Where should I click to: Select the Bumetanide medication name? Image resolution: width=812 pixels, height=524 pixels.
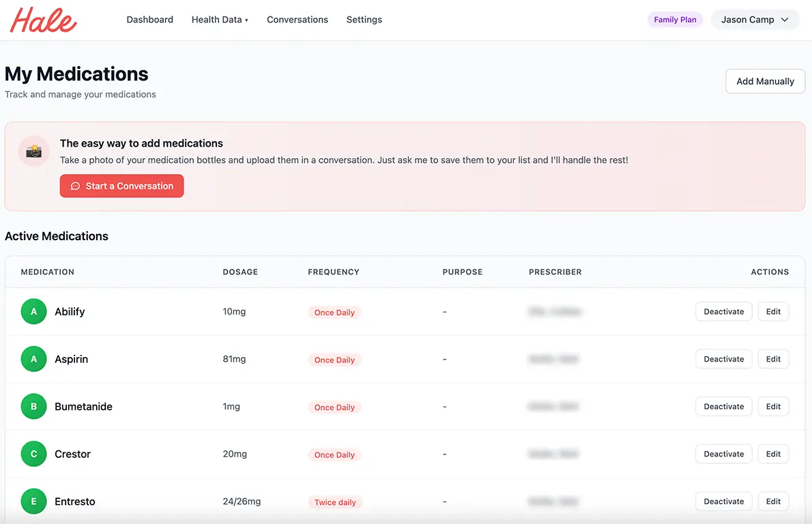point(83,407)
